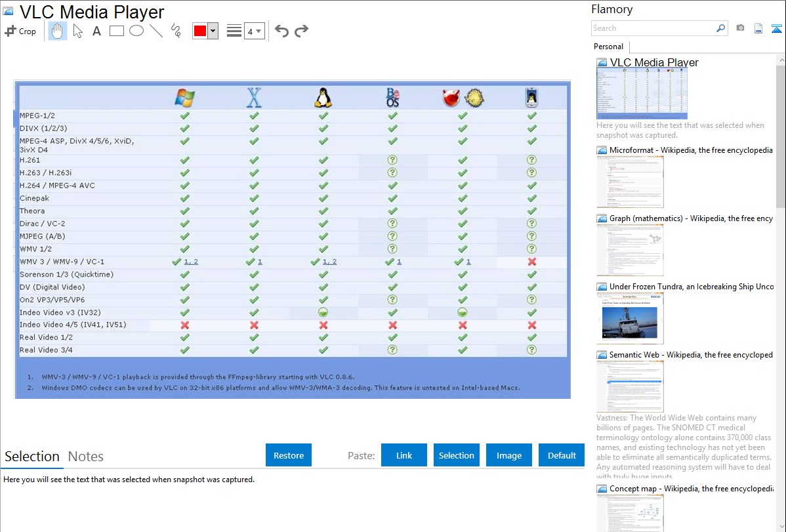Click the icon beside the Microformat snapshot title
The height and width of the screenshot is (532, 786).
tap(602, 150)
